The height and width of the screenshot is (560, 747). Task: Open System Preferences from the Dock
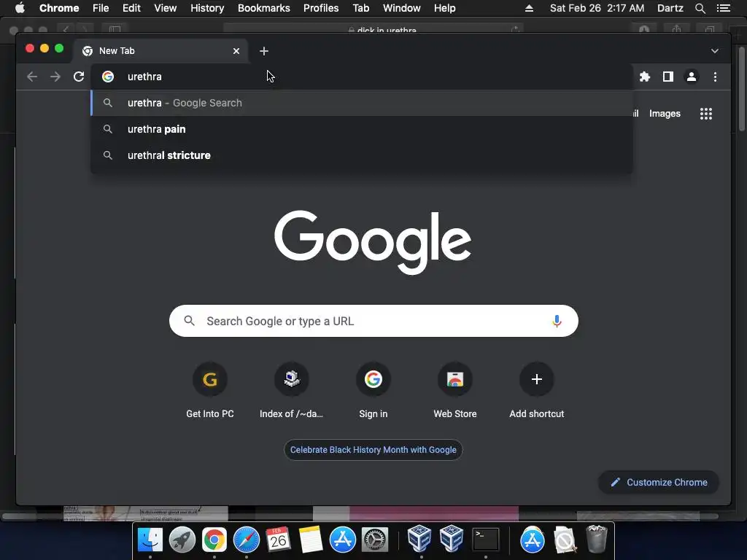click(x=374, y=540)
